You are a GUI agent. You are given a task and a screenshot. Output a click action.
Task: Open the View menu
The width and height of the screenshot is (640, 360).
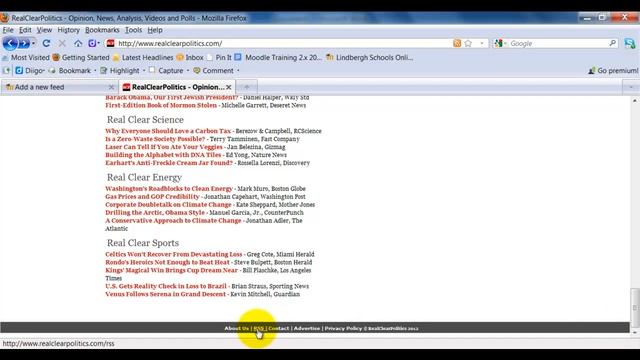(44, 30)
